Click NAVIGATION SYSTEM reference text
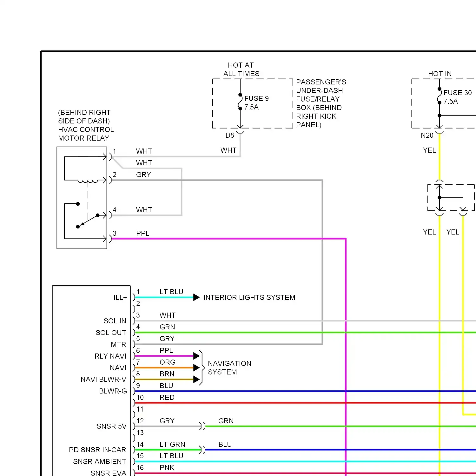The width and height of the screenshot is (476, 476). pos(229,368)
